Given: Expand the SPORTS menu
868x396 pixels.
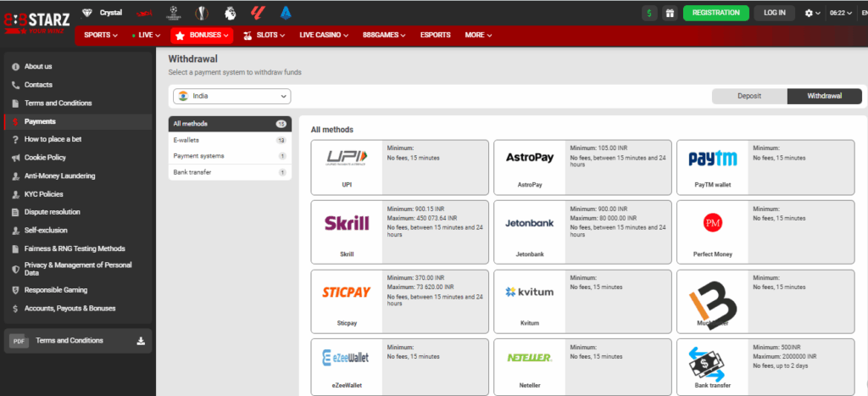Looking at the screenshot, I should [101, 35].
